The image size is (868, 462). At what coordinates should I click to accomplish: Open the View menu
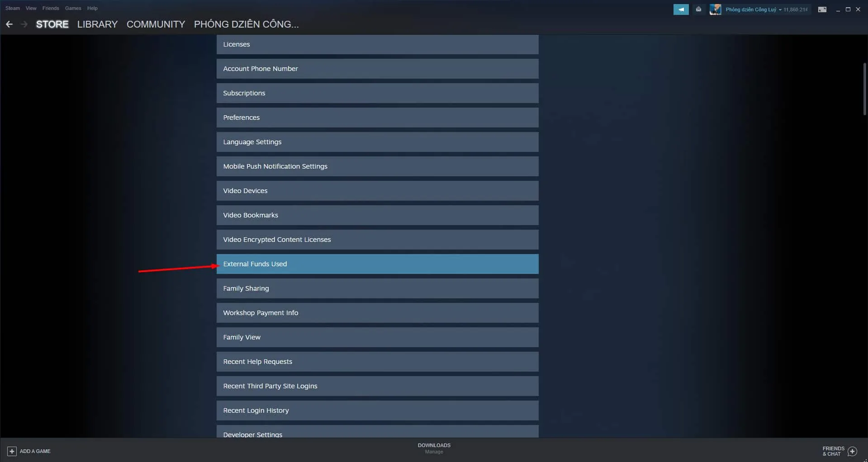[x=31, y=8]
